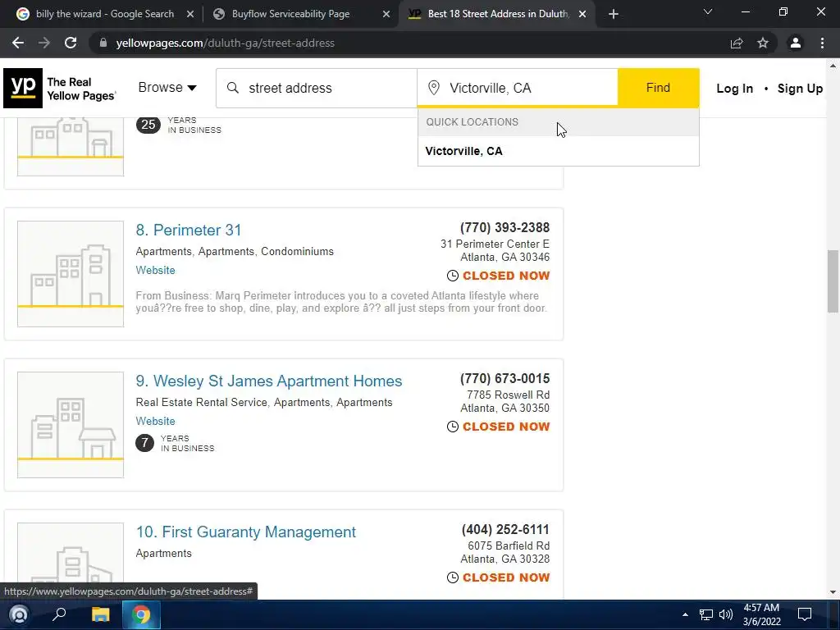This screenshot has width=840, height=630.
Task: Click Wesley St James building thumbnail
Action: tap(71, 425)
